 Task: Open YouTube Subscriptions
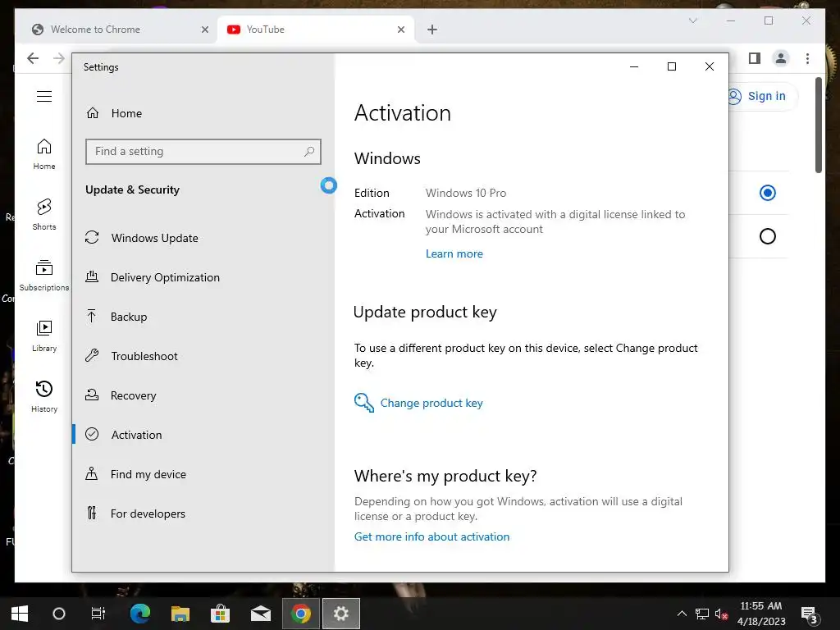coord(44,276)
